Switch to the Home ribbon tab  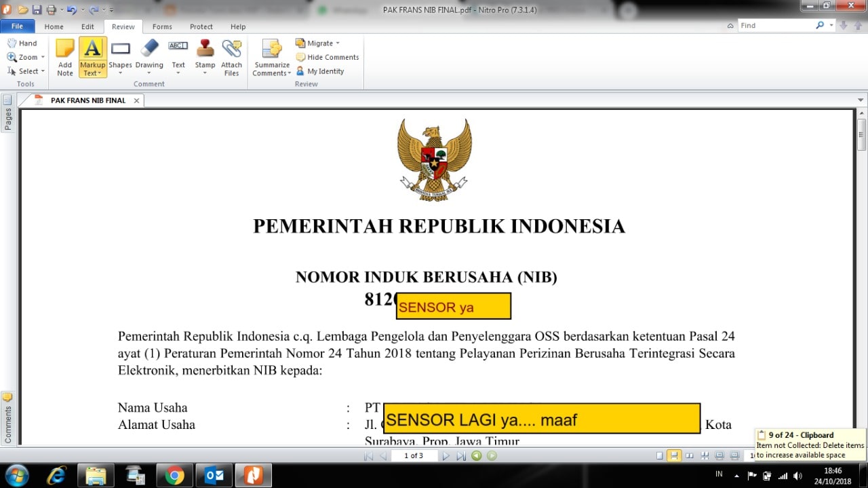(54, 26)
